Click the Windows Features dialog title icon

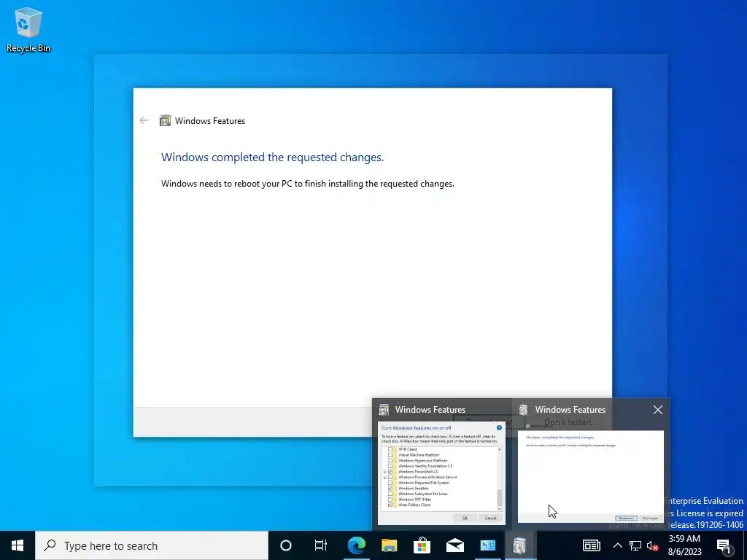165,120
